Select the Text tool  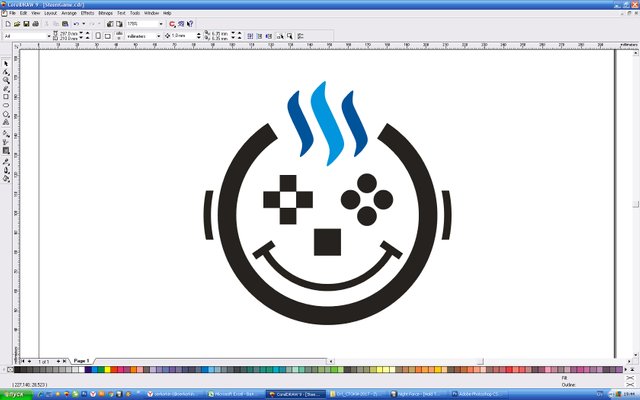coord(6,122)
